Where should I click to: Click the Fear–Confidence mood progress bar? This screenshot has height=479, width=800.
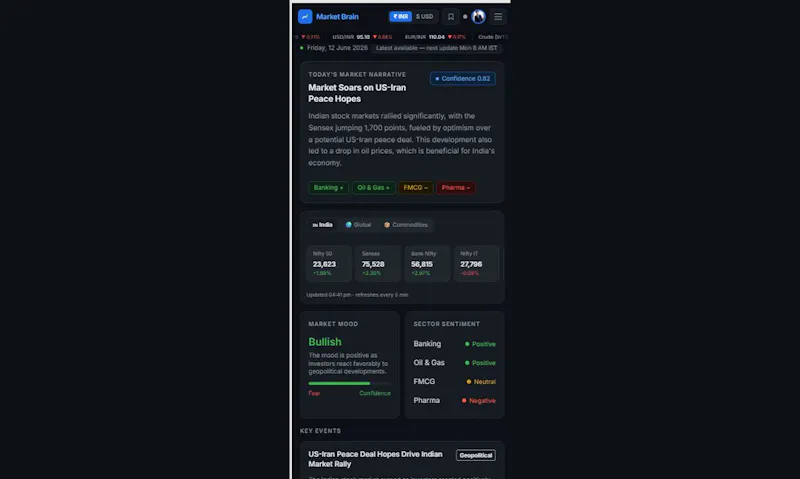(349, 383)
